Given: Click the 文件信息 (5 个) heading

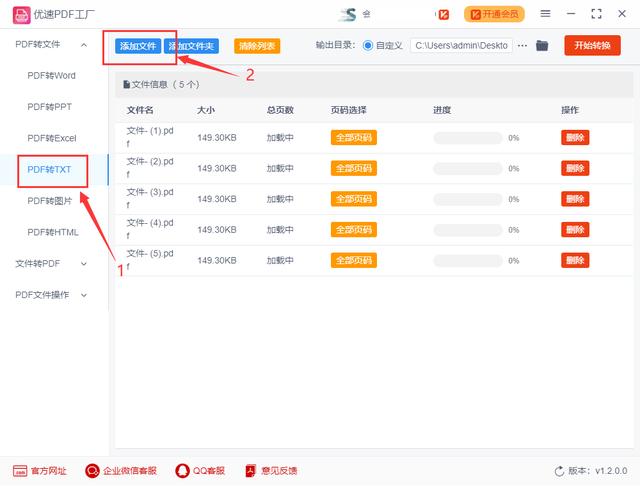Looking at the screenshot, I should tap(165, 84).
